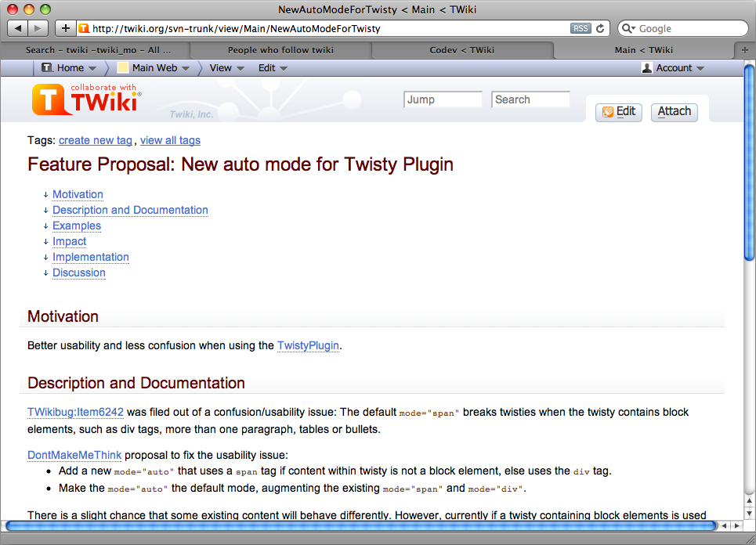Expand the Main Web dropdown menu
This screenshot has width=756, height=545.
pyautogui.click(x=186, y=68)
